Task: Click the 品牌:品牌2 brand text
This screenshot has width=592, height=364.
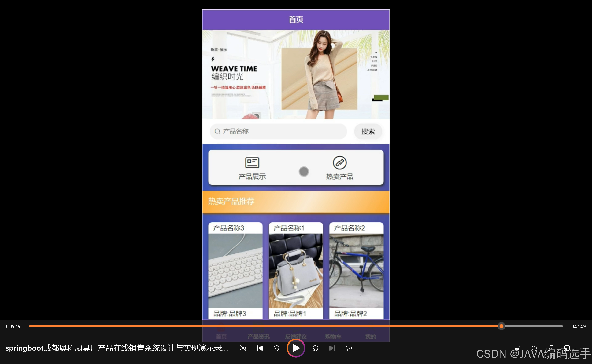Action: click(x=351, y=313)
